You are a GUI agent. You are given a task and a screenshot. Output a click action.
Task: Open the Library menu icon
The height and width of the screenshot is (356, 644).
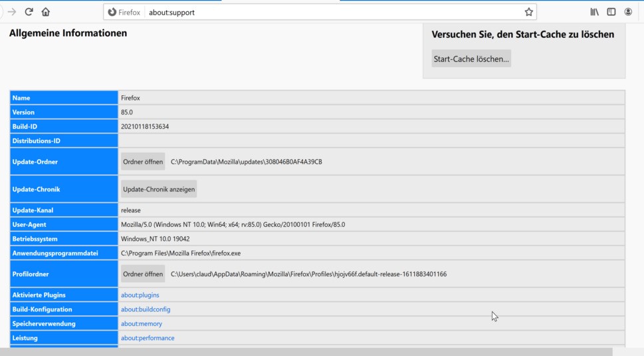click(x=594, y=12)
